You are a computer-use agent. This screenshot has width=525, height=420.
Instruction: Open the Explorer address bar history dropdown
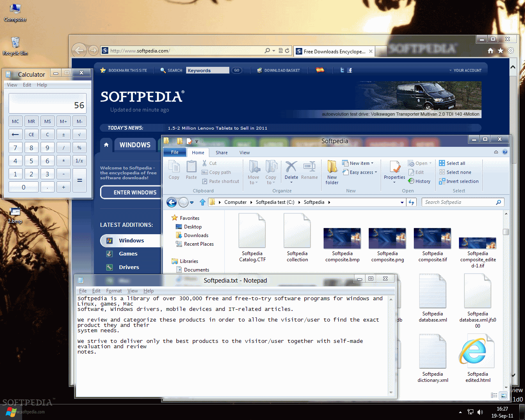402,202
